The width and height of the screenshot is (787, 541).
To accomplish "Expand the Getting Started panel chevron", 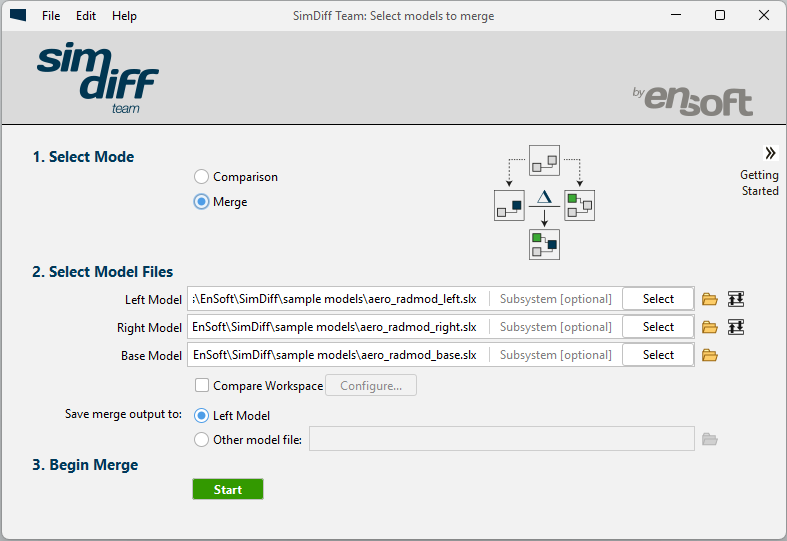I will tap(770, 153).
